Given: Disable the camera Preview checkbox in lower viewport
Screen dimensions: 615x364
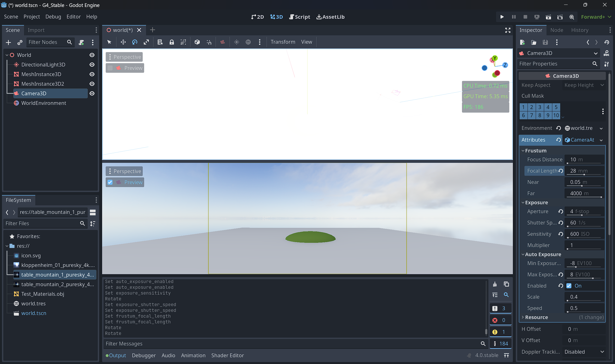Looking at the screenshot, I should 110,182.
